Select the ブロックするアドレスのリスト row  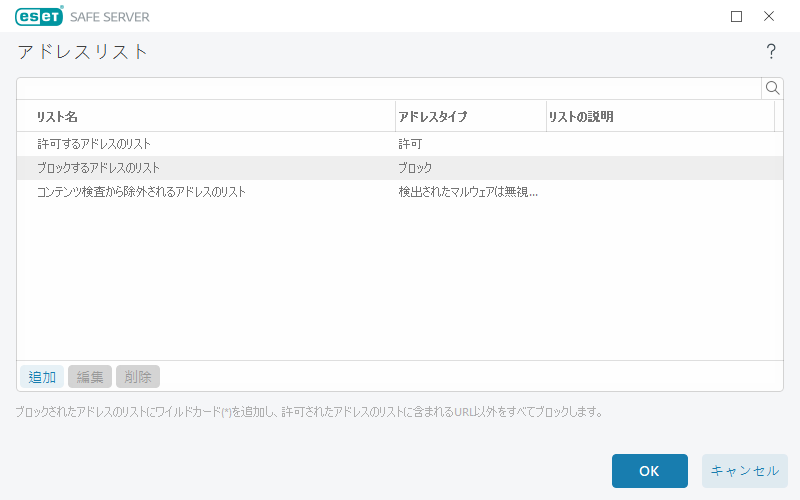pos(98,168)
